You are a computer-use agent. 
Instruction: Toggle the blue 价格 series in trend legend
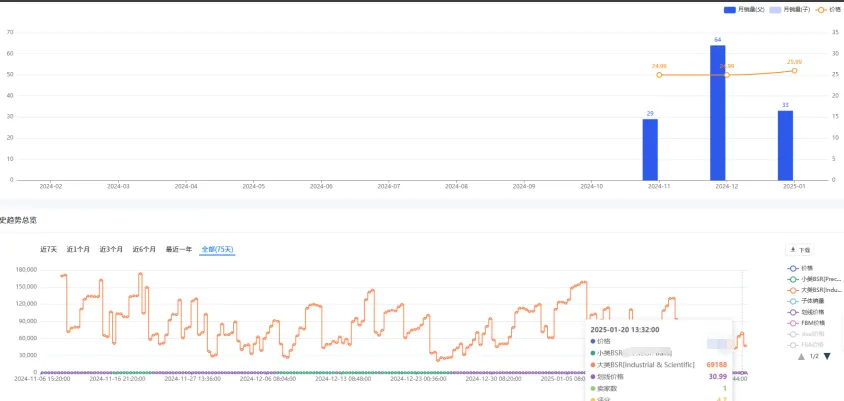pos(800,268)
